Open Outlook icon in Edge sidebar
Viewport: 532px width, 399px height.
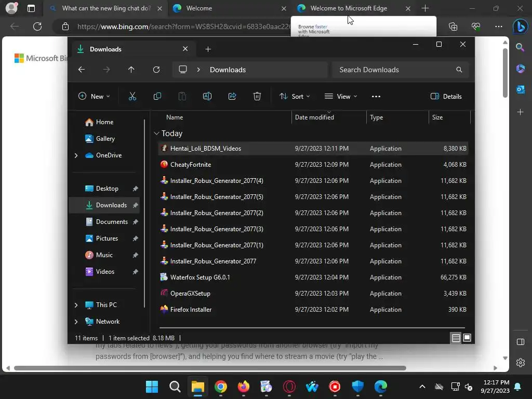520,89
